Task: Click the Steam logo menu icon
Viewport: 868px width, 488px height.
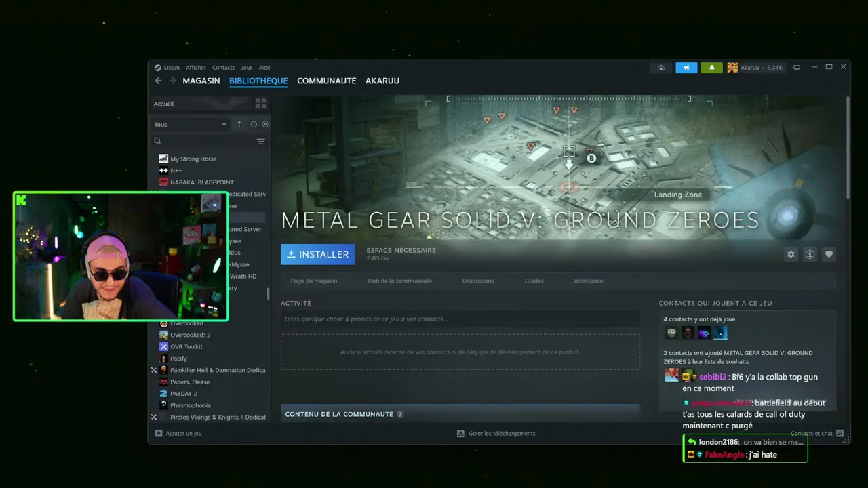Action: click(157, 68)
